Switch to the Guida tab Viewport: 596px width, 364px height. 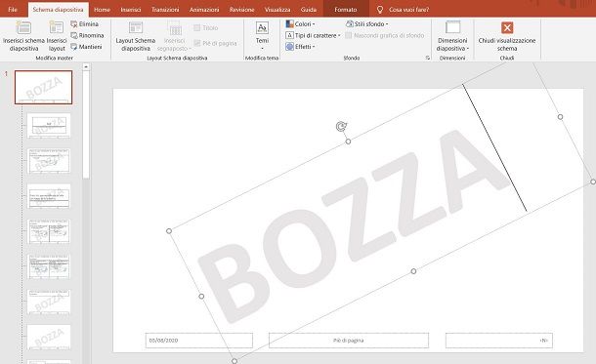(309, 10)
